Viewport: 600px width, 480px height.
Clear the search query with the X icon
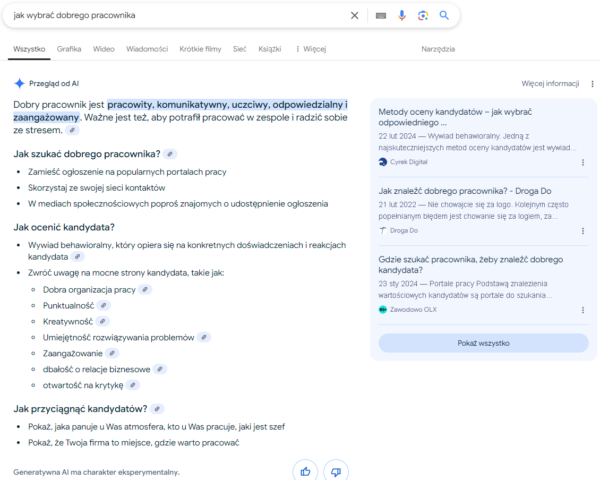click(x=355, y=15)
